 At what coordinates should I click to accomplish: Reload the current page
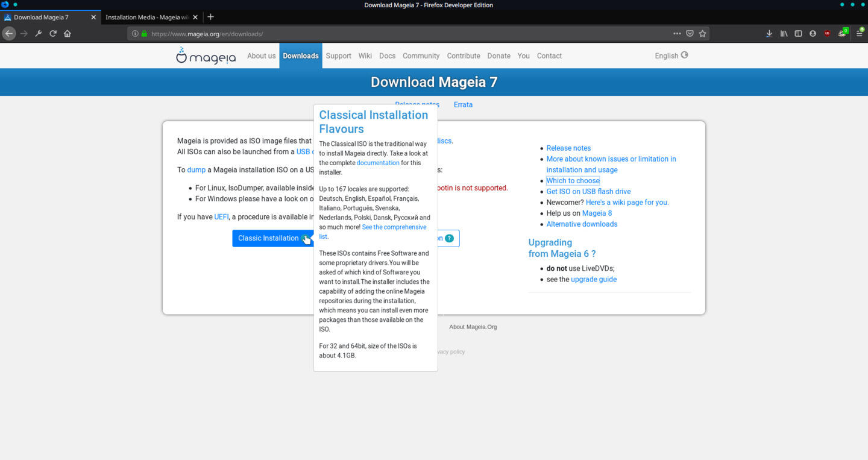(53, 34)
